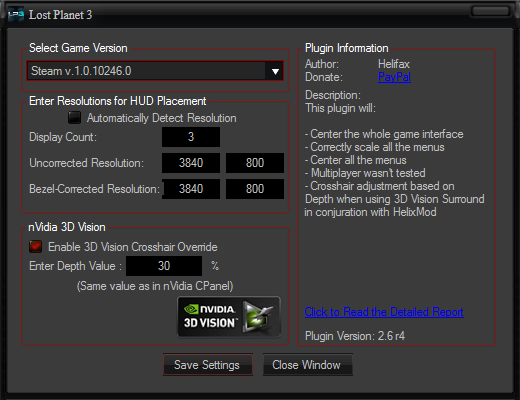Disable 3D Vision Crosshair Override checkbox
Viewport: 520px width, 400px height.
(x=35, y=247)
